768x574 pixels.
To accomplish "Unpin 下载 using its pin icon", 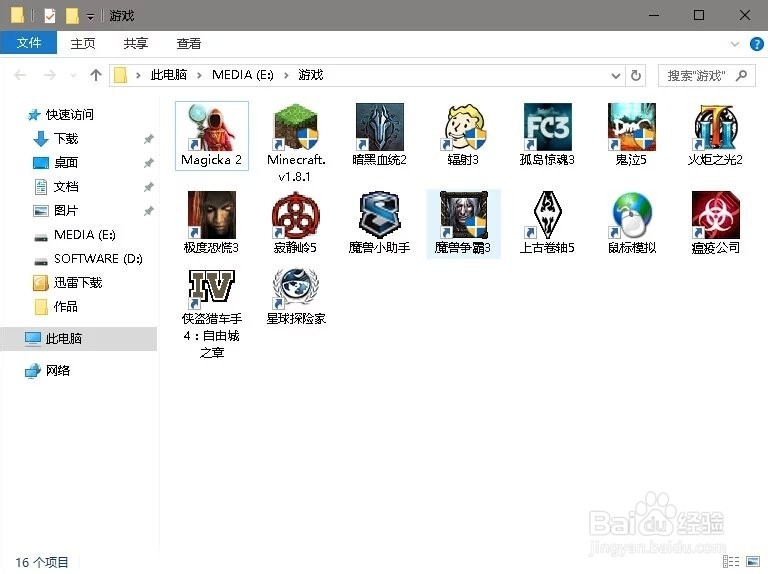I will pyautogui.click(x=148, y=139).
